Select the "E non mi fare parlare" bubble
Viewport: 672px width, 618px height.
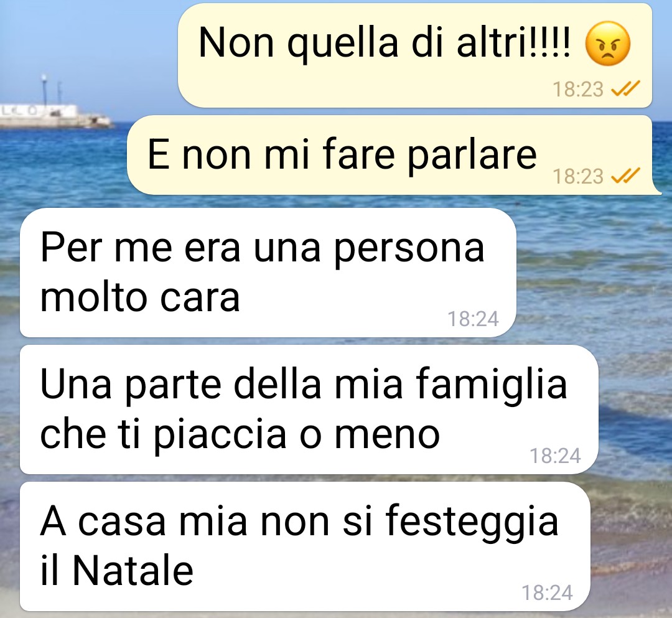click(392, 155)
